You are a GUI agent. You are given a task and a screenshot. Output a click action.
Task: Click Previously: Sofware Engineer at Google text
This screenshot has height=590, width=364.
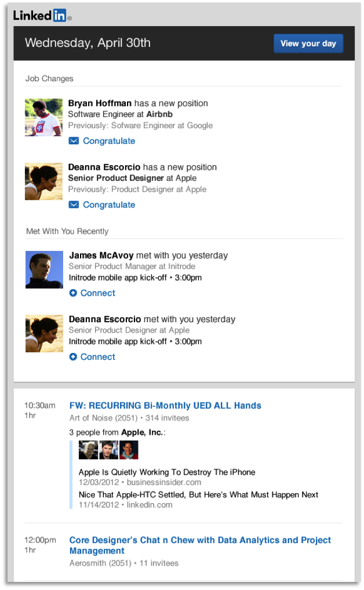140,126
